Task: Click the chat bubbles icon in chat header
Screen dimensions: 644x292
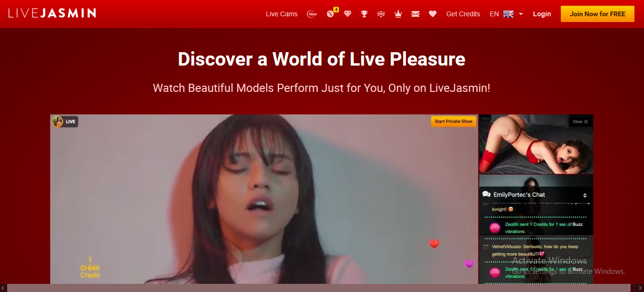Action: [x=487, y=194]
